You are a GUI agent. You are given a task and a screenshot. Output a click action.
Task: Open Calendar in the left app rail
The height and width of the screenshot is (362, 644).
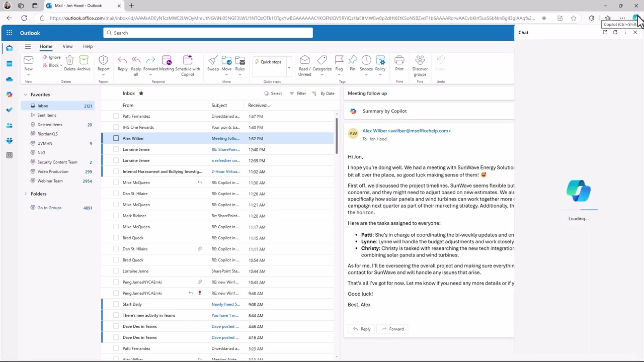click(9, 64)
